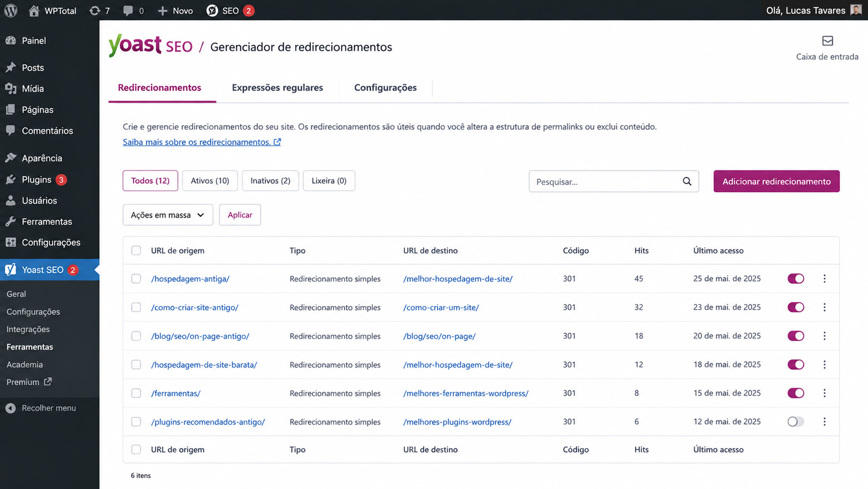Open Lucas Tavares profile avatar
Image resolution: width=868 pixels, height=489 pixels.
click(x=856, y=10)
